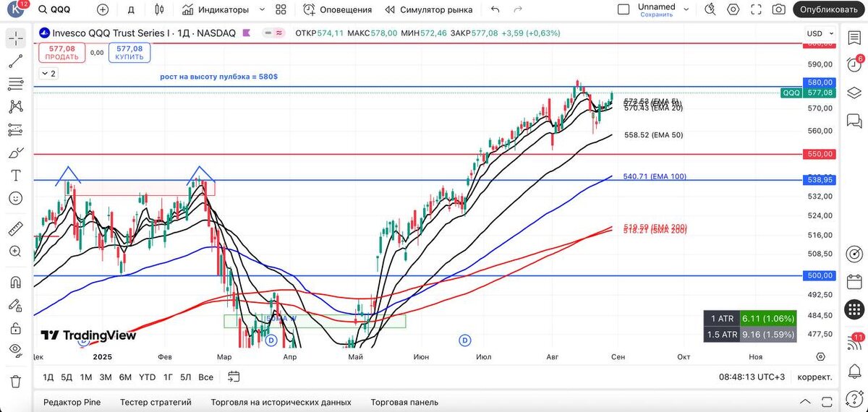Select the Все all-time range
Image resolution: width=868 pixels, height=412 pixels.
[206, 377]
